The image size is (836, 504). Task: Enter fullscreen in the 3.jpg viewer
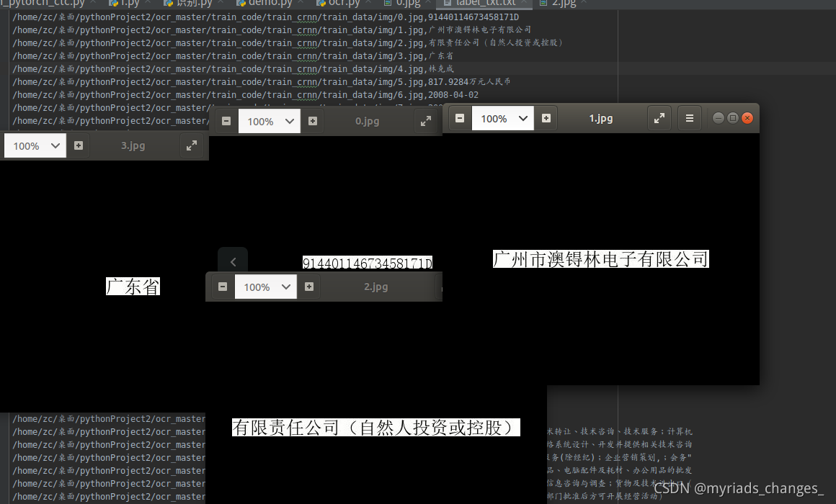click(192, 145)
